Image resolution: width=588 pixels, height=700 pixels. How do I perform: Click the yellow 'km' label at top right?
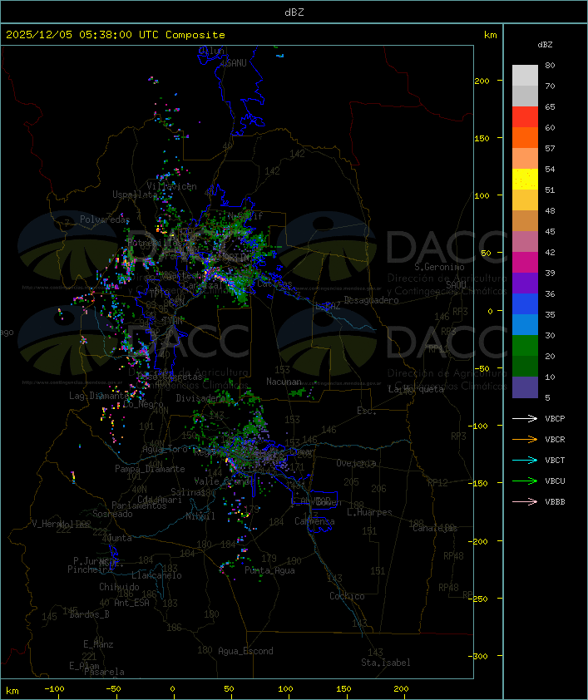(x=490, y=35)
